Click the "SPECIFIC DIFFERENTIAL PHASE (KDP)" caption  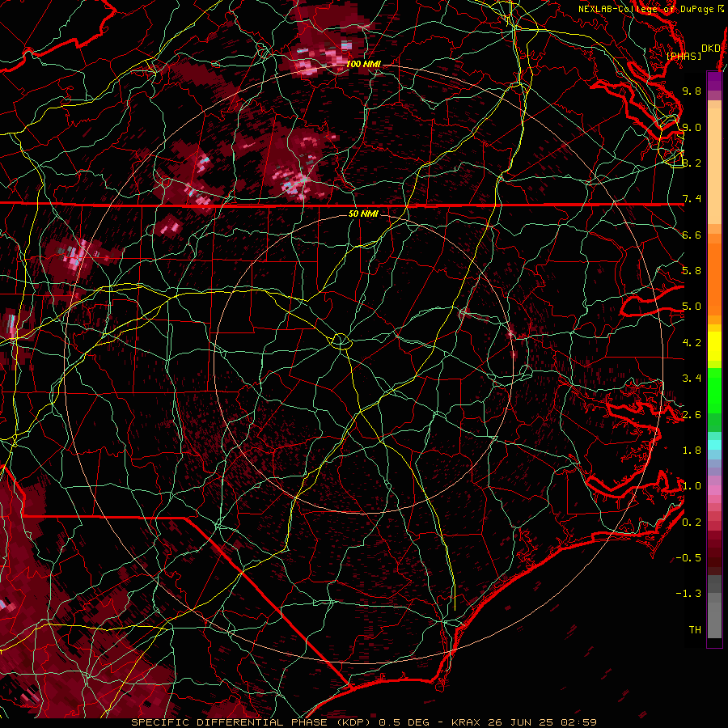tap(250, 722)
